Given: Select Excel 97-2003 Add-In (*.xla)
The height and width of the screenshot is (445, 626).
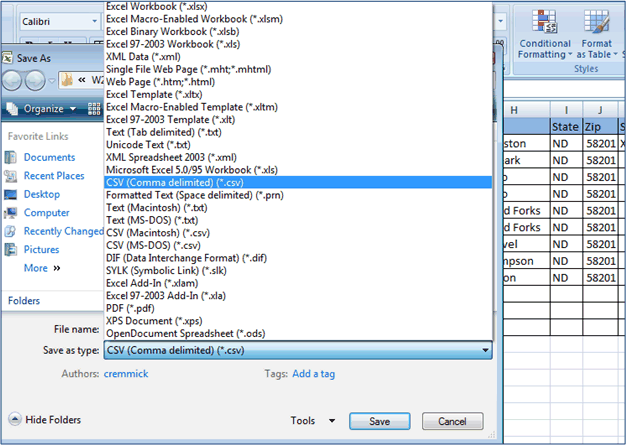Looking at the screenshot, I should (298, 295).
